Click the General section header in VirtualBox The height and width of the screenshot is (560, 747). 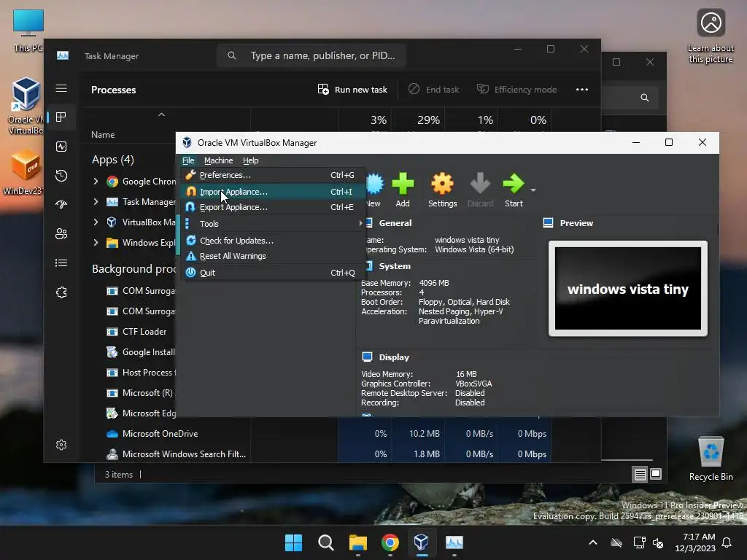click(395, 223)
